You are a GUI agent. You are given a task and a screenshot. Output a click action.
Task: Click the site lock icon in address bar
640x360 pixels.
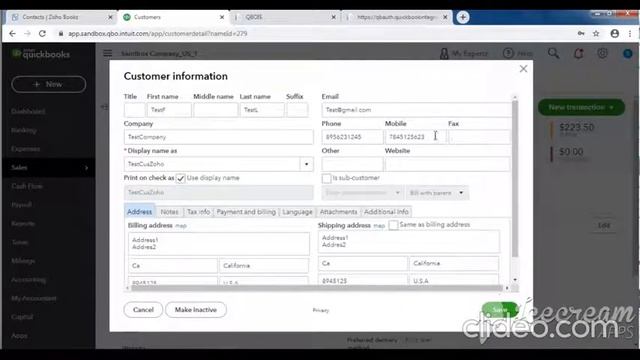(60, 33)
